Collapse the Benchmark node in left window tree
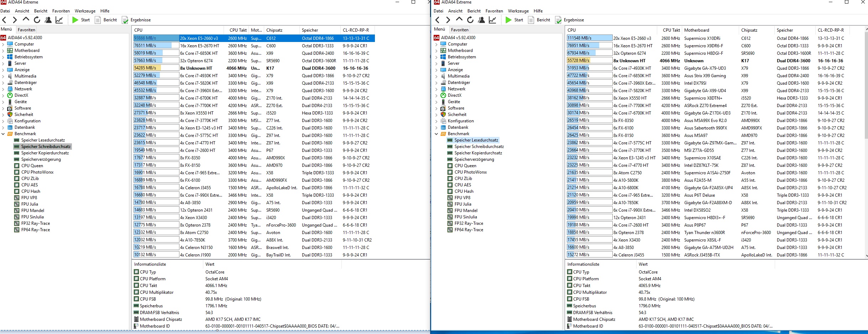Screen dimensions: 868x334 tap(3, 134)
